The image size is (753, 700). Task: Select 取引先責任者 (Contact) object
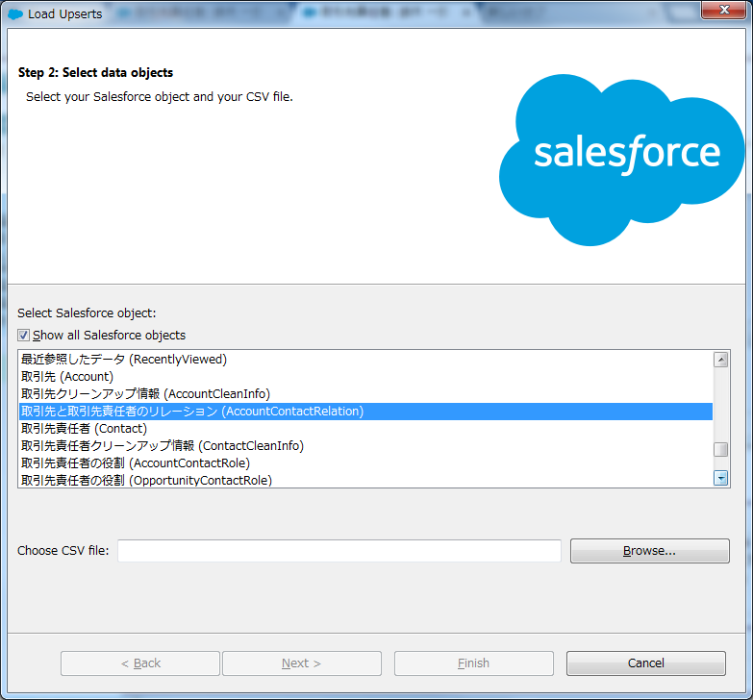[365, 428]
